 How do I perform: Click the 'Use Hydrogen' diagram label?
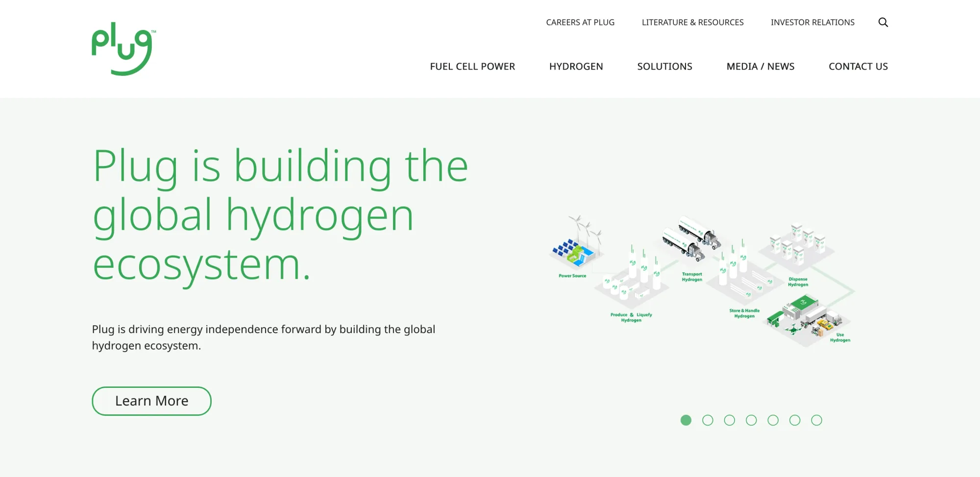pos(840,337)
